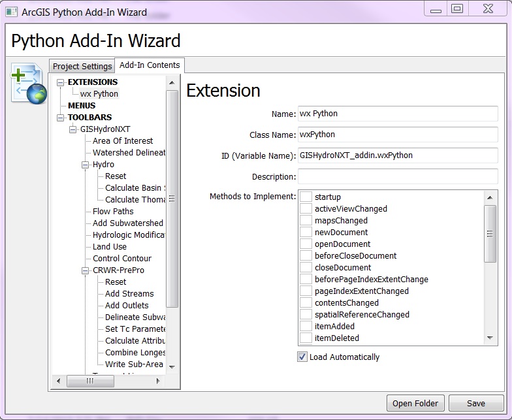This screenshot has width=512, height=420.
Task: Select Combine Longest tree item
Action: [x=135, y=353]
